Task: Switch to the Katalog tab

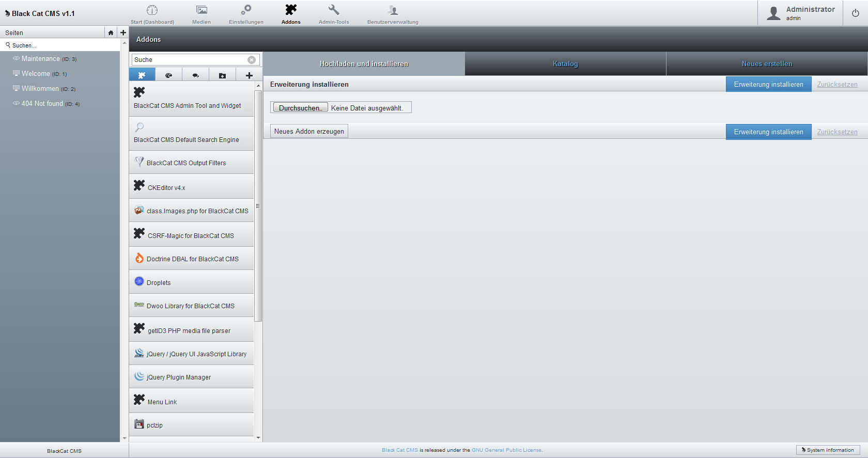Action: [x=565, y=64]
